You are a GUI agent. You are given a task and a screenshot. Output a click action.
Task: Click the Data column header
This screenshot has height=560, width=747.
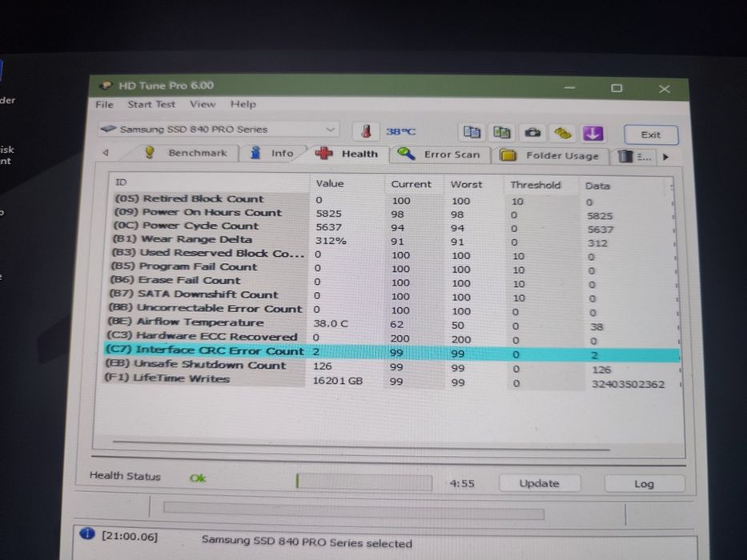622,186
